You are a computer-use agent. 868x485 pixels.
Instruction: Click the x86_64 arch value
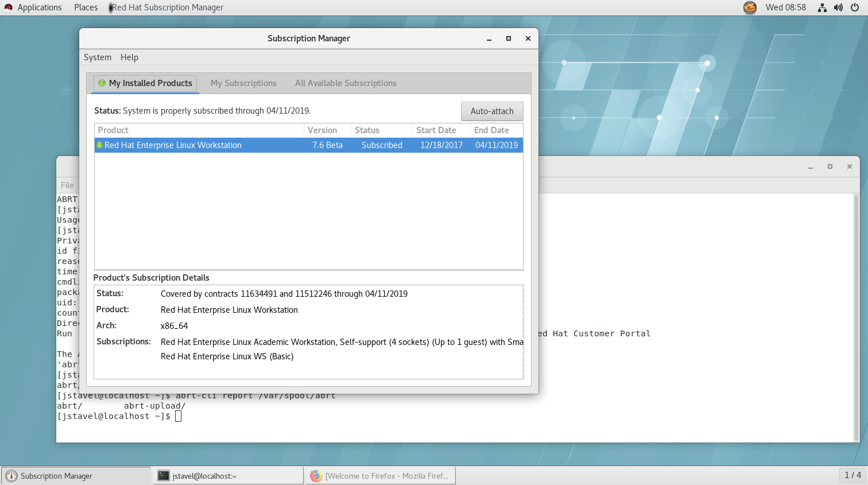pyautogui.click(x=174, y=326)
